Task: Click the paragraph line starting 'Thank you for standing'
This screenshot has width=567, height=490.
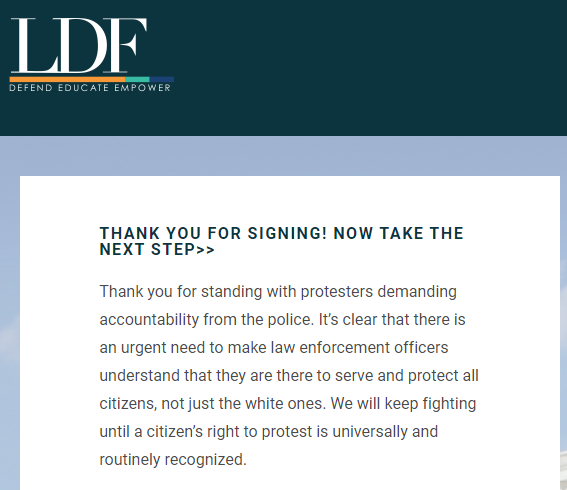Action: click(x=278, y=292)
